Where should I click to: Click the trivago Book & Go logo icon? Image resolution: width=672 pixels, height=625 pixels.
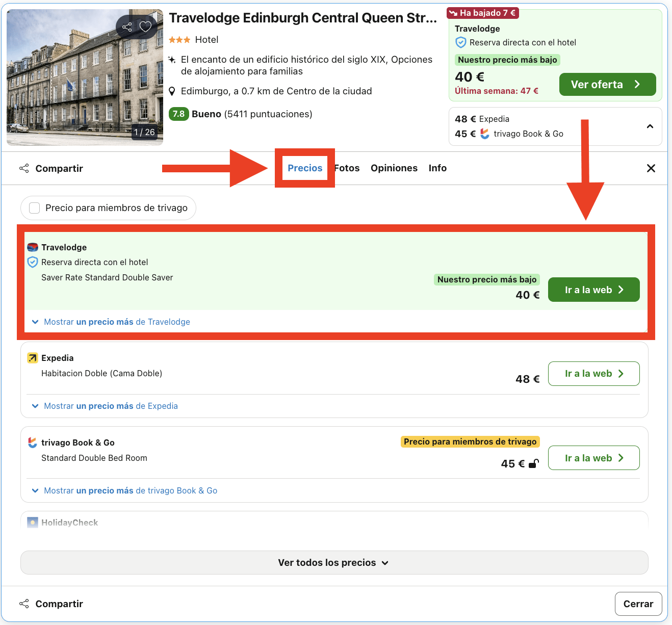click(x=33, y=442)
